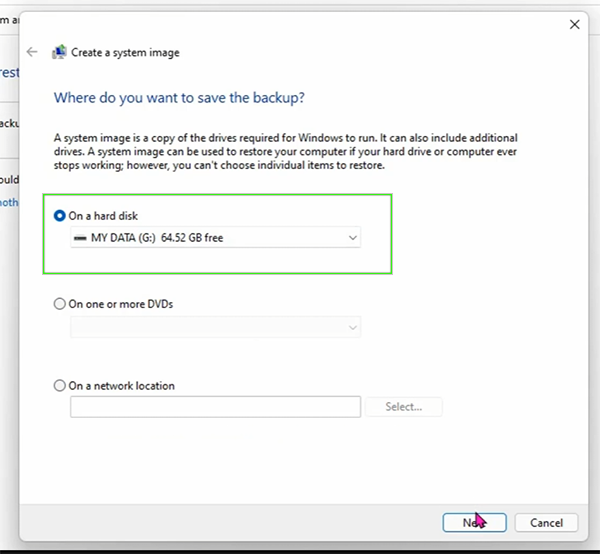Click the system image description paragraph
Image resolution: width=600 pixels, height=554 pixels.
click(285, 152)
